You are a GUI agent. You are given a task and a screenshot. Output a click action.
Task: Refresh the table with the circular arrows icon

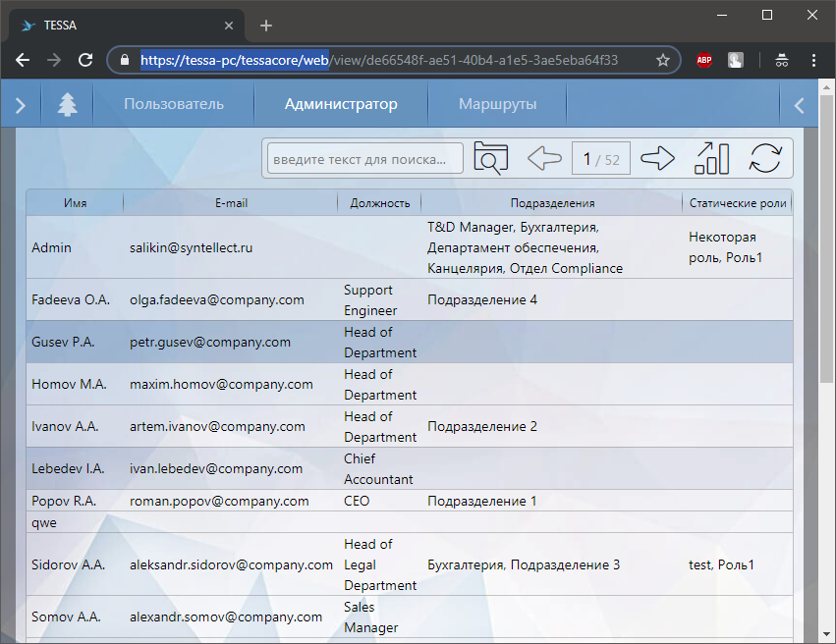(766, 158)
